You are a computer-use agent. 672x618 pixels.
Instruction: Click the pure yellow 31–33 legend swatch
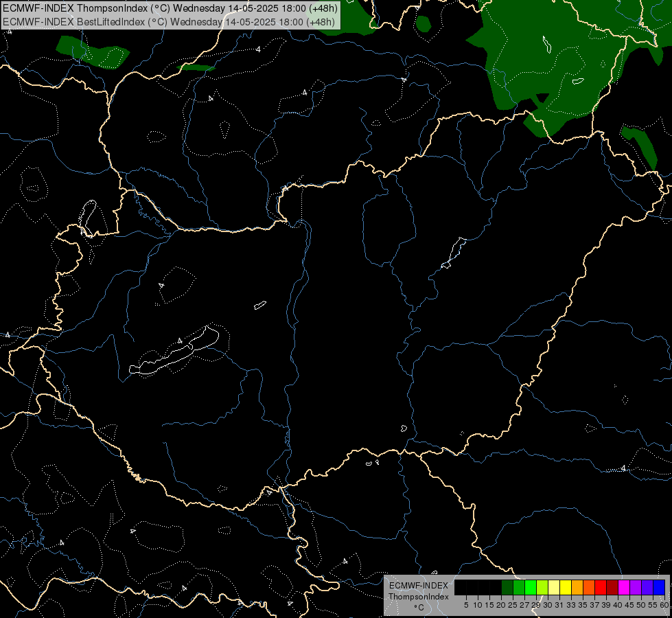click(x=566, y=587)
